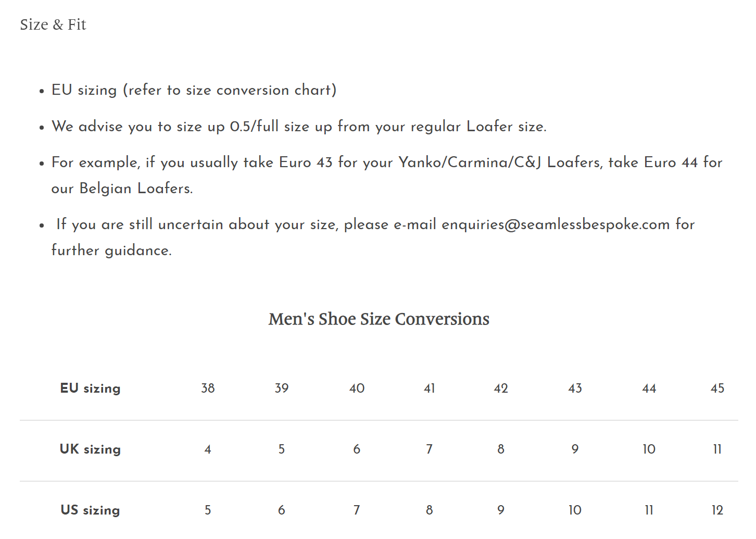The width and height of the screenshot is (756, 539).
Task: Click the "Belgian Loafers" text
Action: click(x=135, y=189)
